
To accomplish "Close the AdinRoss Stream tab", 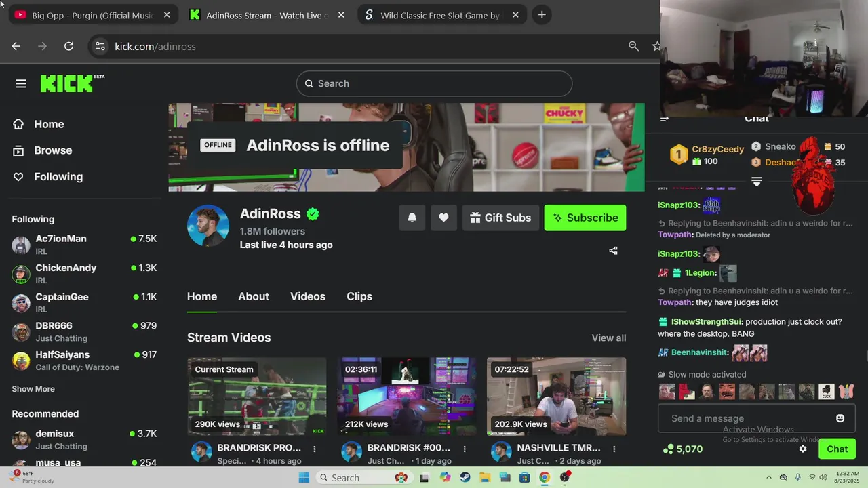I will click(x=341, y=15).
